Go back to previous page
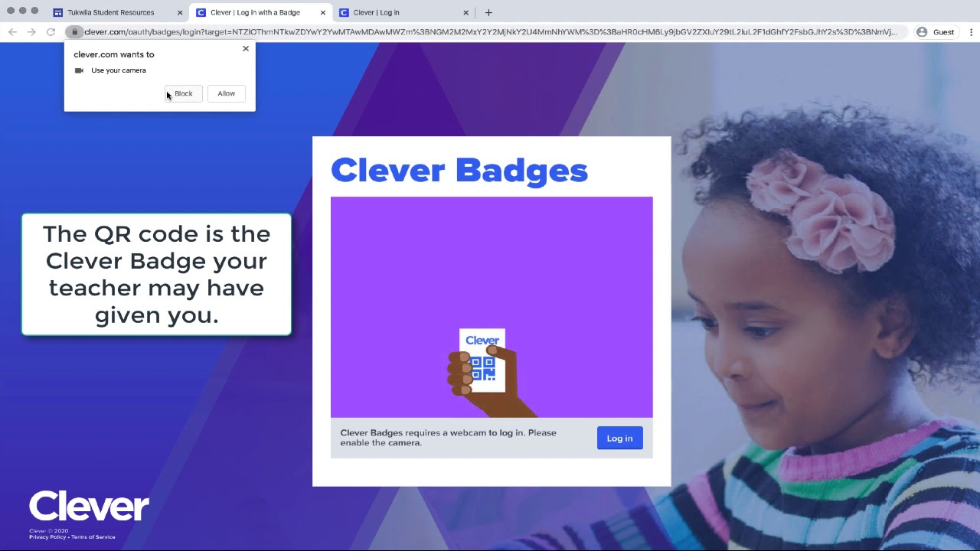 12,32
